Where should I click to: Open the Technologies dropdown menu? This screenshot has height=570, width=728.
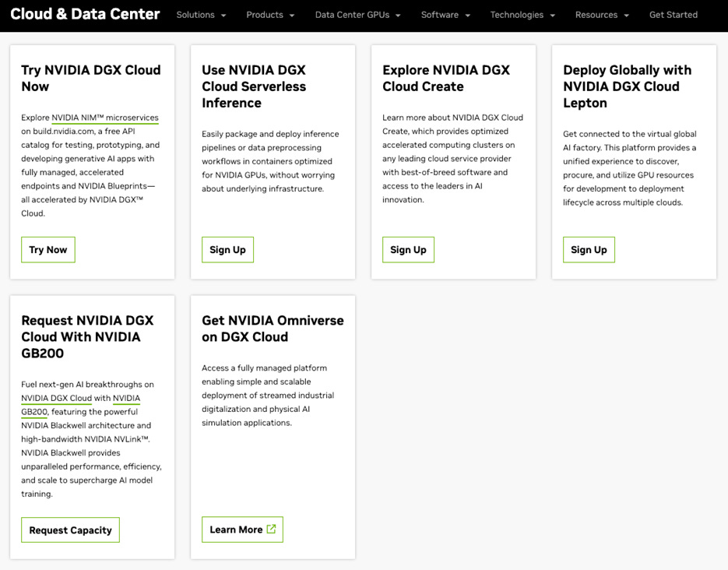pyautogui.click(x=522, y=15)
